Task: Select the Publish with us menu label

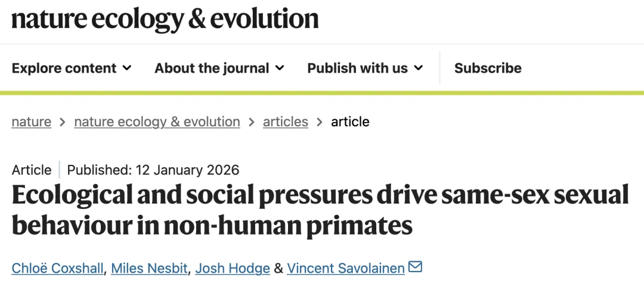Action: tap(357, 68)
